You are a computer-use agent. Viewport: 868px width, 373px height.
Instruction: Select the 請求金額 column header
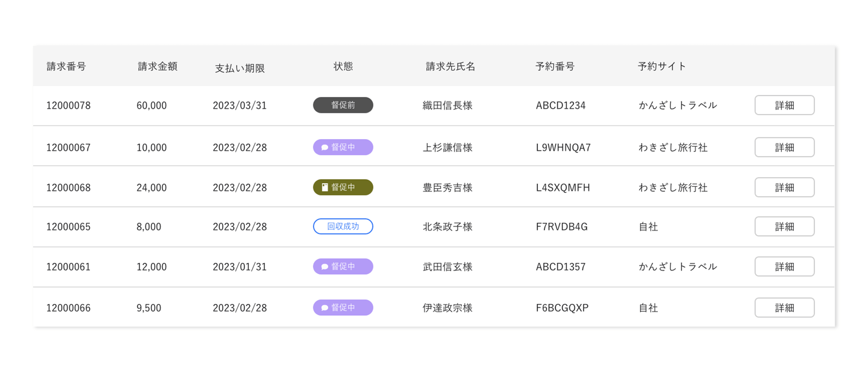click(158, 66)
